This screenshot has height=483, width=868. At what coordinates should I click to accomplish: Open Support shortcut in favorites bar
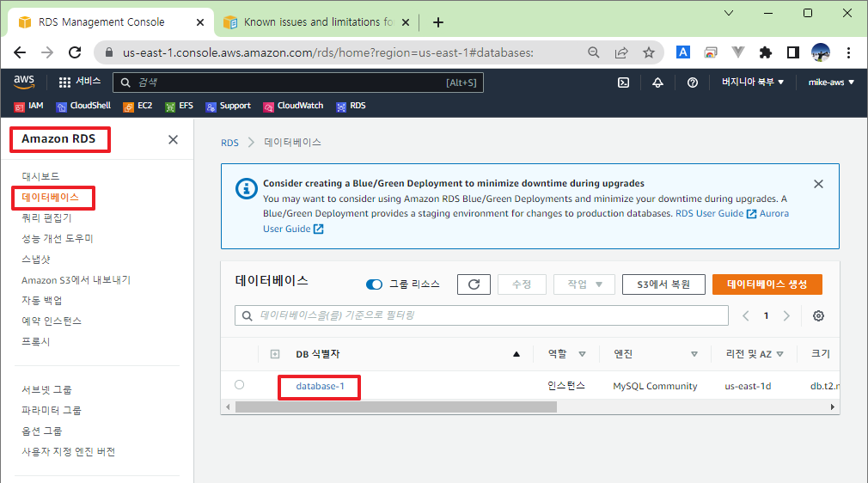pyautogui.click(x=228, y=106)
